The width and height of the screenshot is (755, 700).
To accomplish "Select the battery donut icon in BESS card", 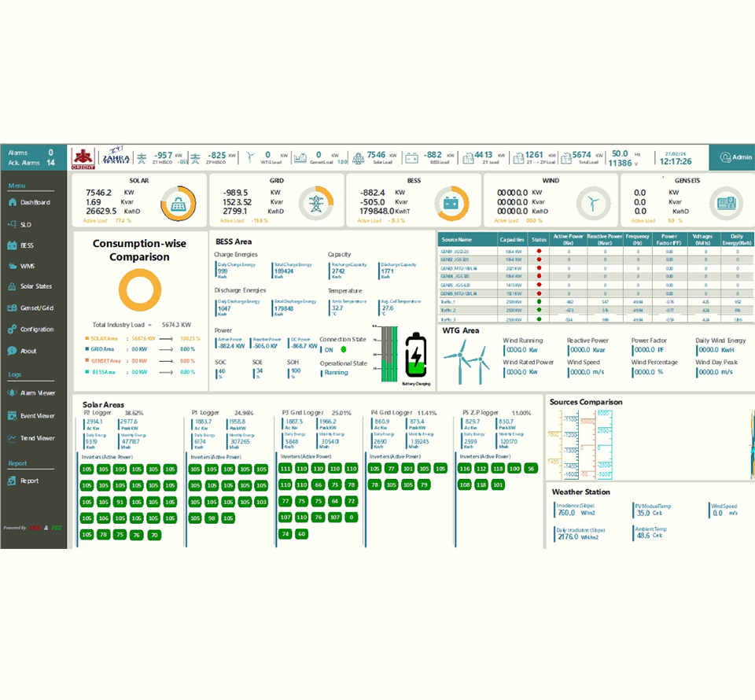I will tap(451, 204).
